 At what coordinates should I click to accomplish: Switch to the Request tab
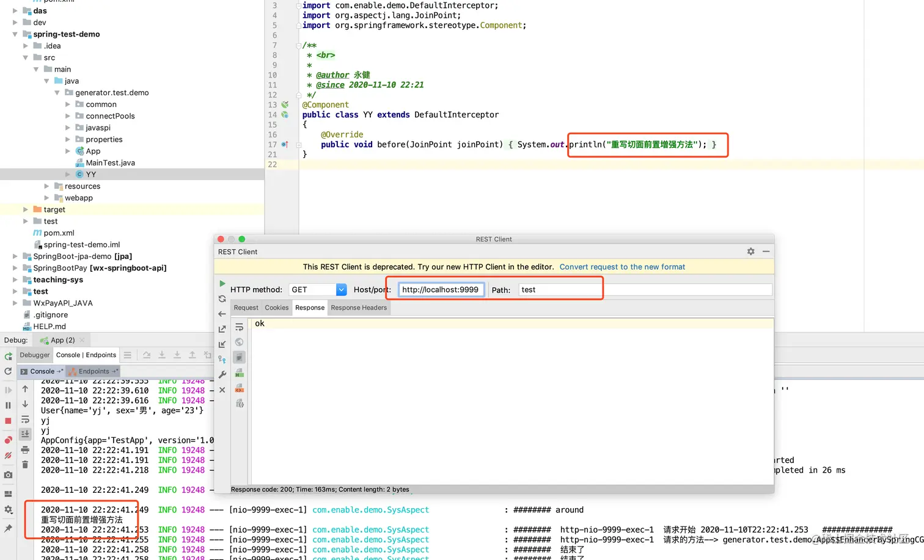(x=246, y=308)
